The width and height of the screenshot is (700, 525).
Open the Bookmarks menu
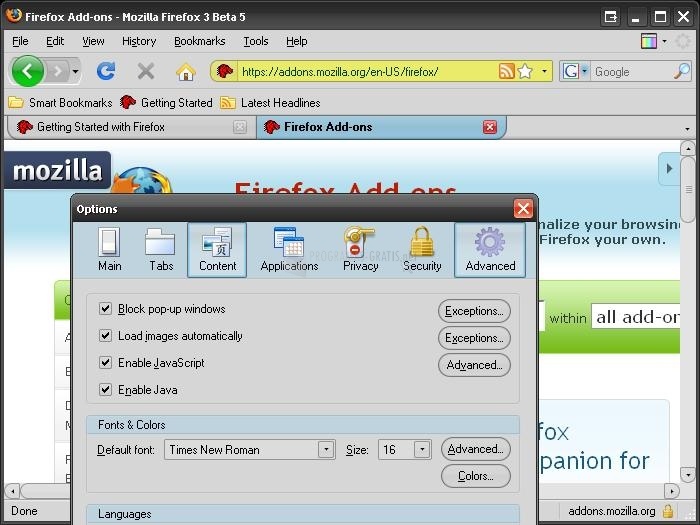point(200,41)
